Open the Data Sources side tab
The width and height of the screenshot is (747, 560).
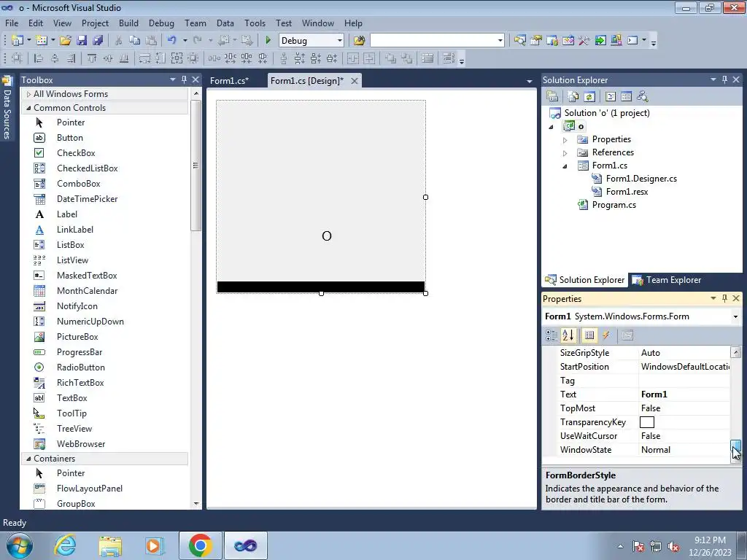point(7,109)
